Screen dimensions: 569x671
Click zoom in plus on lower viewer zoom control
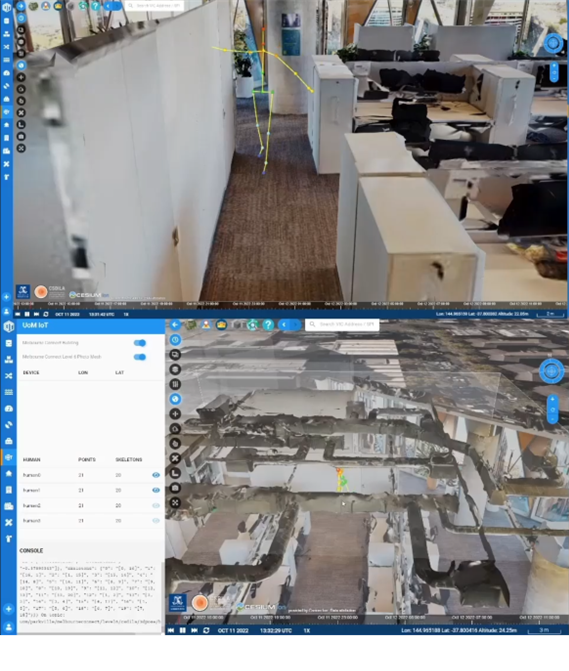[552, 399]
